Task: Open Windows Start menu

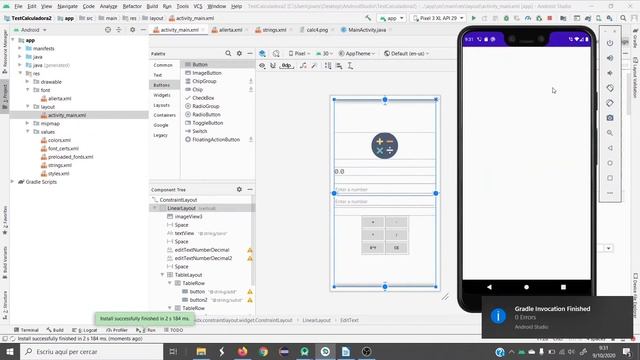Action: coord(9,351)
